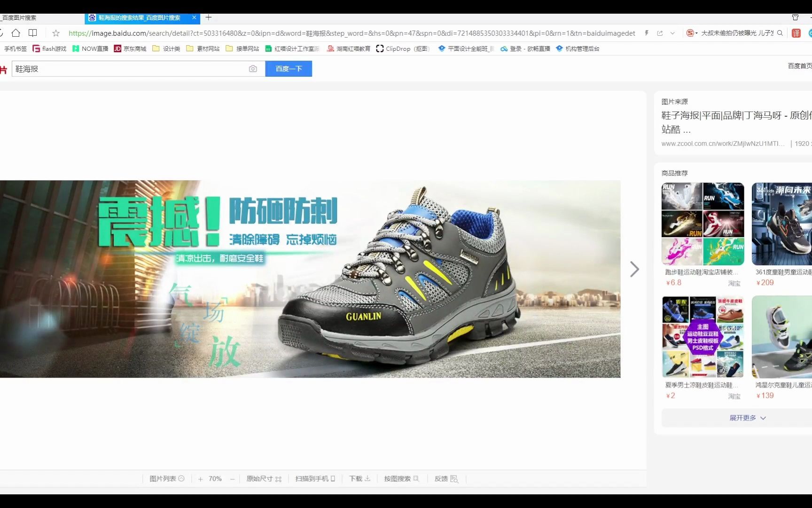Open the 京东商城 bookmark
The height and width of the screenshot is (508, 812).
tap(130, 48)
